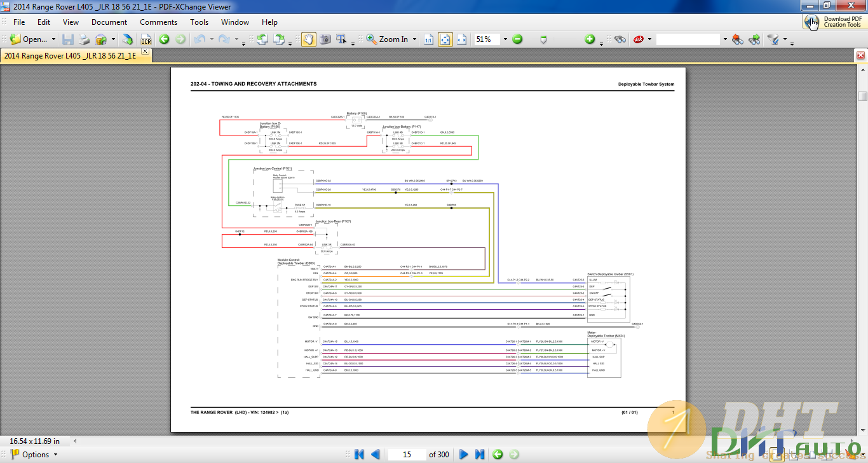
Task: Click the Save floppy disk icon
Action: [x=68, y=39]
